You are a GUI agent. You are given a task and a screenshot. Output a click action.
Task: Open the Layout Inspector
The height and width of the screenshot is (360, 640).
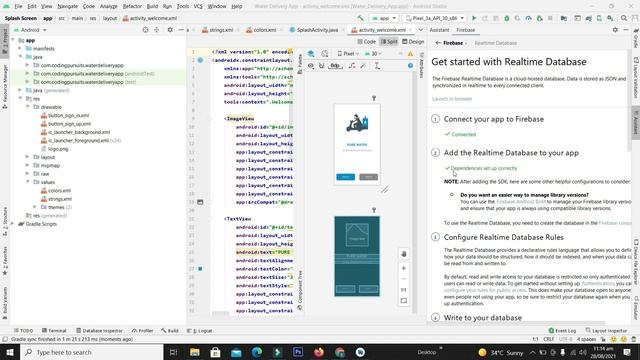(606, 331)
